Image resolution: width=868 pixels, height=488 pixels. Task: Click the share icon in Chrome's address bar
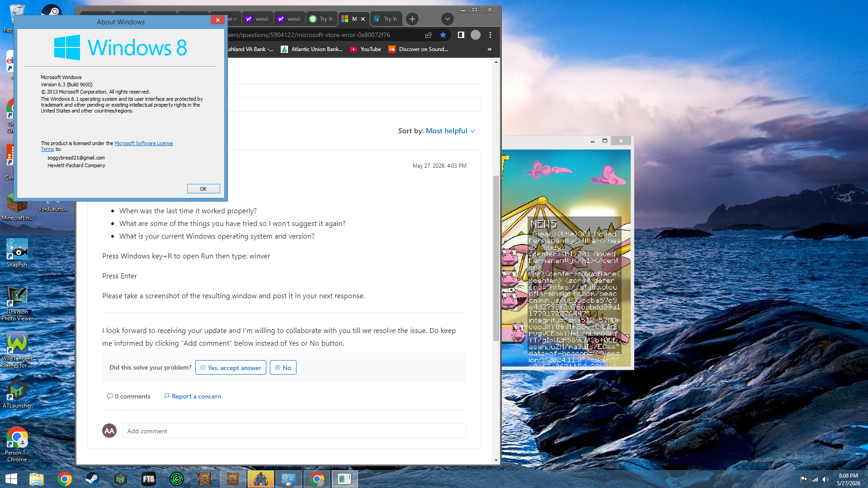coord(429,35)
